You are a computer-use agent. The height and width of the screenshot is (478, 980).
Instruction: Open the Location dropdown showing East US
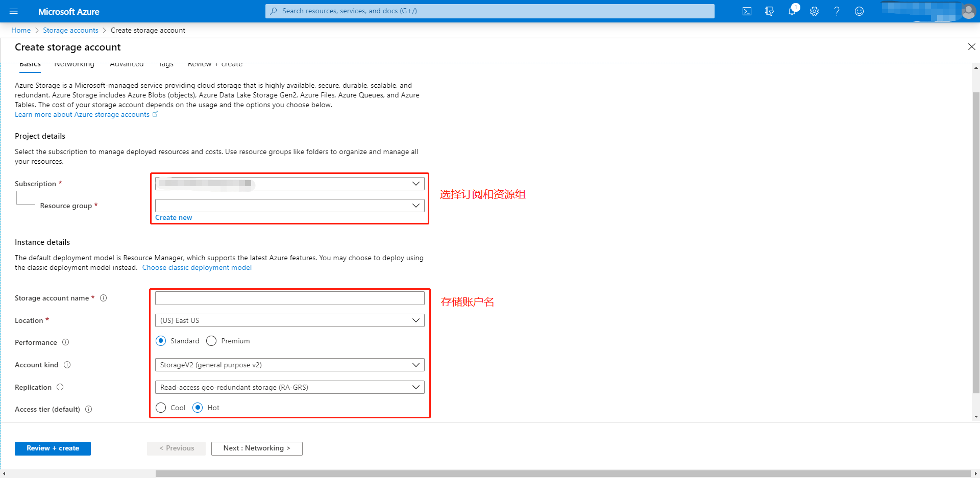click(x=289, y=320)
